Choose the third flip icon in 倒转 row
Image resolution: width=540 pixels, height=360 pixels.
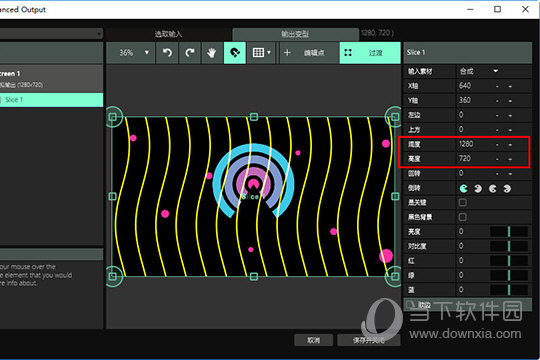coord(492,188)
